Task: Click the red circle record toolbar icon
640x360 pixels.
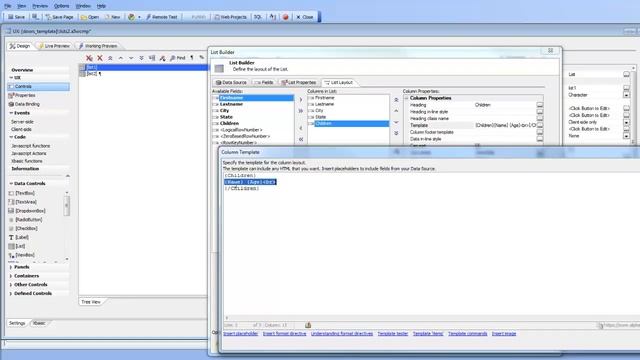Action: coord(286,17)
